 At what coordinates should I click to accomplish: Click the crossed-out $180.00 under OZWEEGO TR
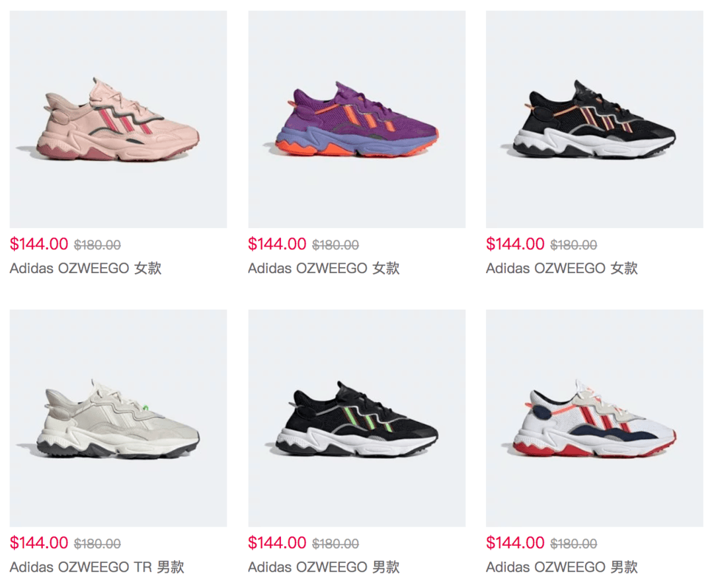pyautogui.click(x=97, y=544)
